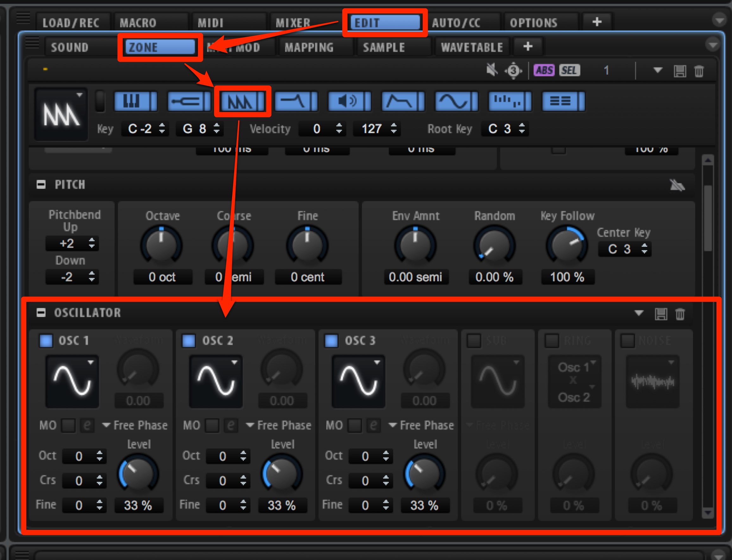
Task: Select the SOUND sub-tab
Action: coord(82,47)
